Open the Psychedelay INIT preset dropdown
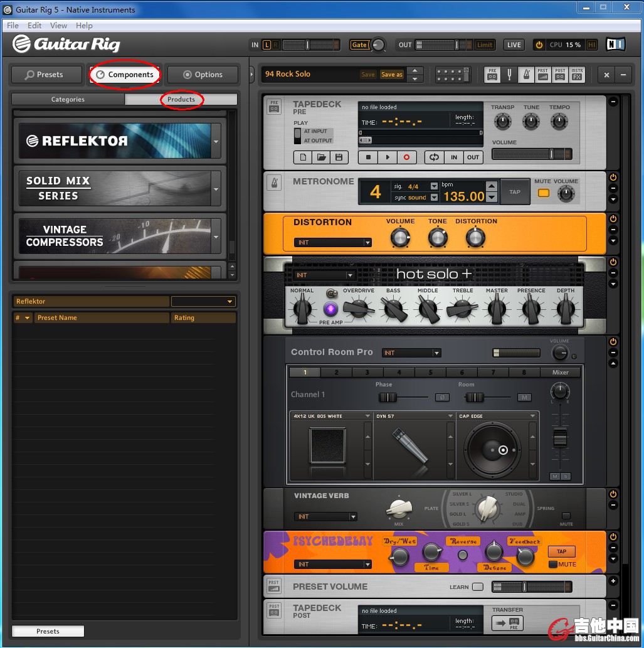The height and width of the screenshot is (648, 644). 333,565
